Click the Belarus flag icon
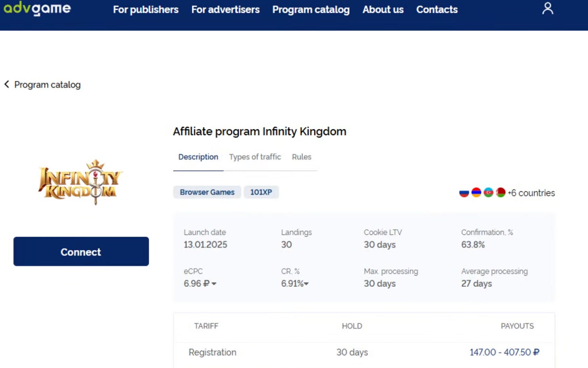The width and height of the screenshot is (588, 368). tap(500, 192)
